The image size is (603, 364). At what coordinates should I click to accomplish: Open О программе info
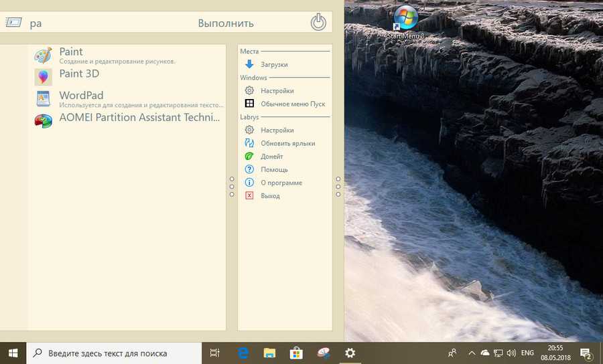point(281,183)
